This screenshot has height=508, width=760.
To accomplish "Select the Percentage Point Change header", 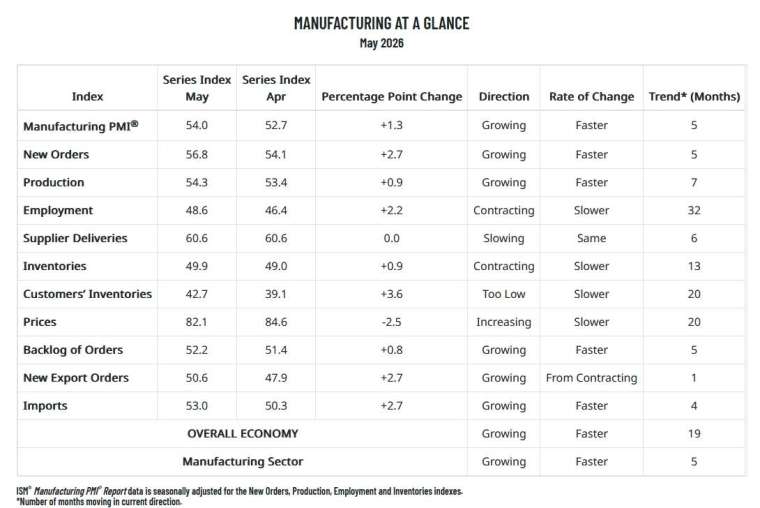I will (392, 96).
